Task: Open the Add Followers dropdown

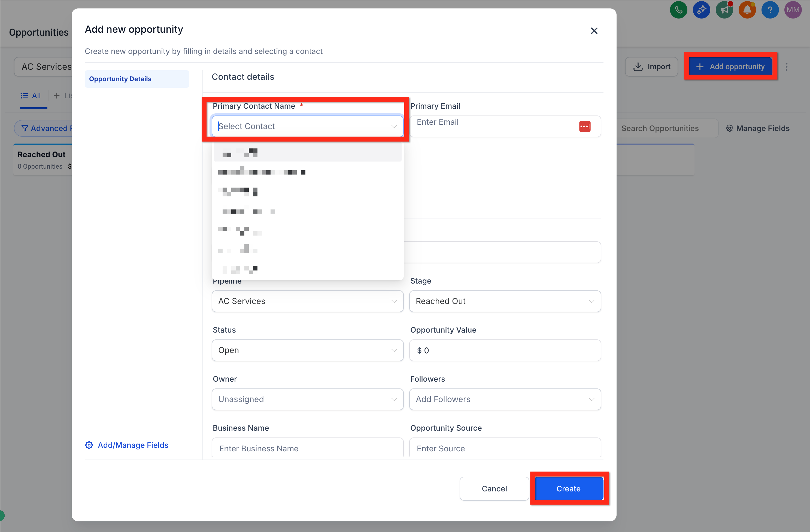Action: pos(505,399)
